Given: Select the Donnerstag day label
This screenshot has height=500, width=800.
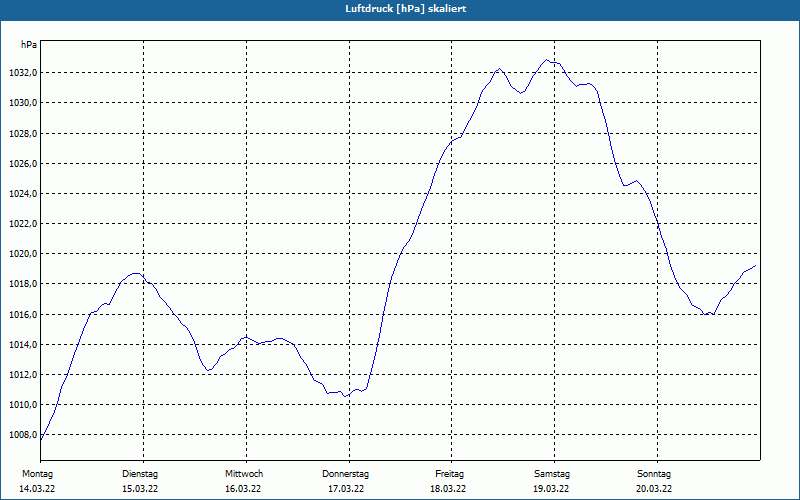Looking at the screenshot, I should coord(345,474).
